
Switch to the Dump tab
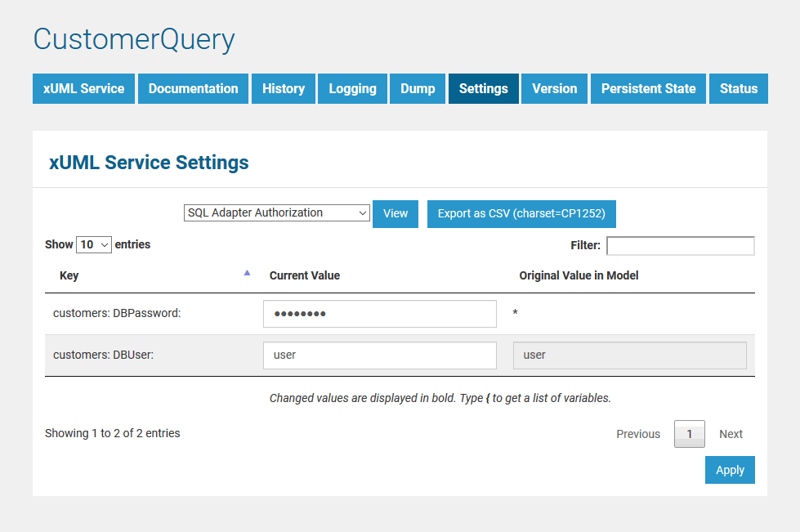pos(417,88)
